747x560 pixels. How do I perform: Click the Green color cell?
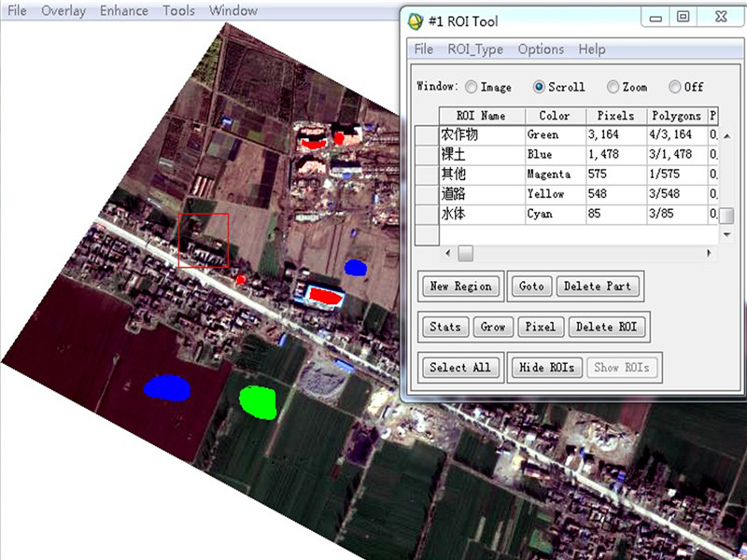(556, 134)
